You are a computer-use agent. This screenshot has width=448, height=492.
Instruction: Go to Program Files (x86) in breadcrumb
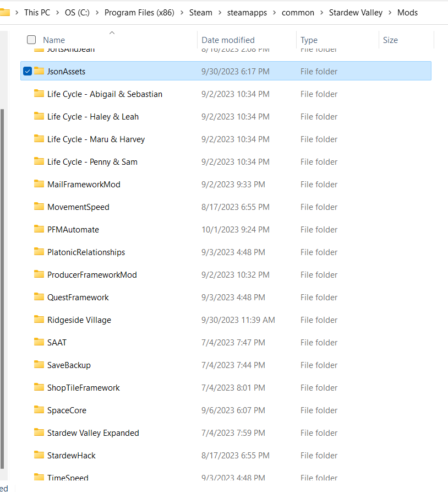pos(139,13)
